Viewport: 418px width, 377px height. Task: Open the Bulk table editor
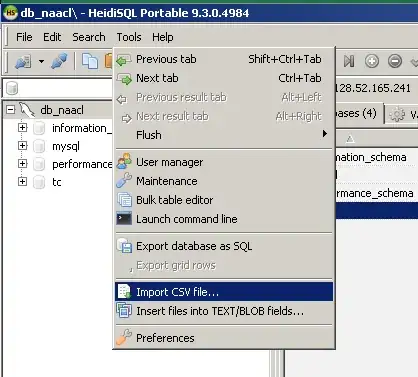[224, 200]
